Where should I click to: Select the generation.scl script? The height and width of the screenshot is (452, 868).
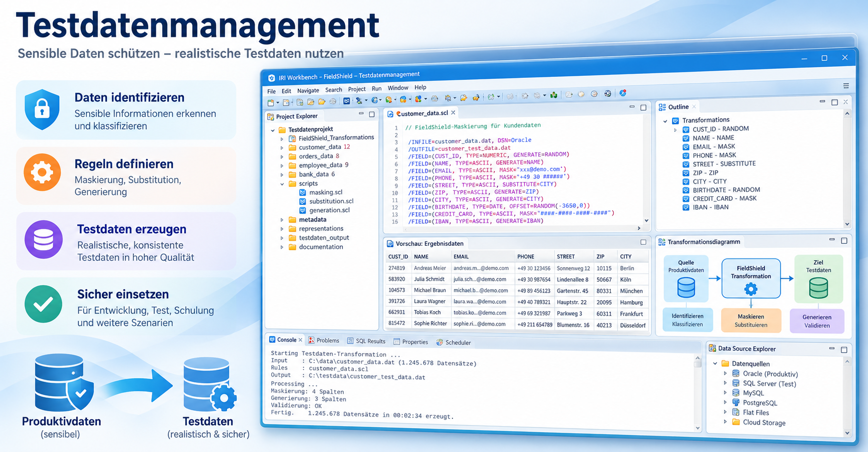[330, 210]
